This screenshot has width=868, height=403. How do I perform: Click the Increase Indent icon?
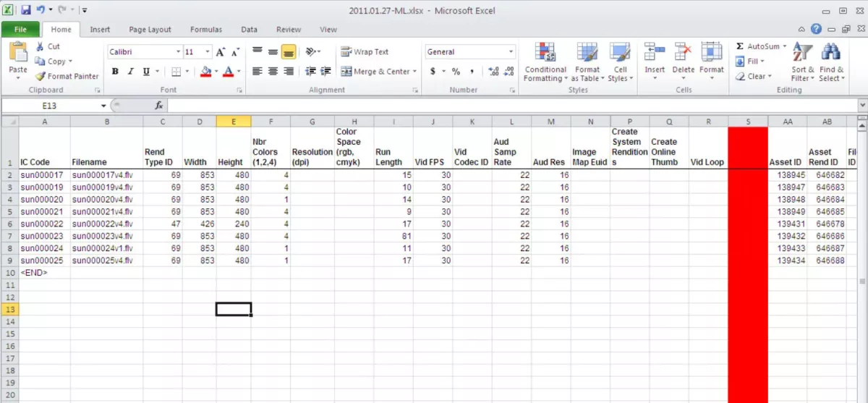327,71
